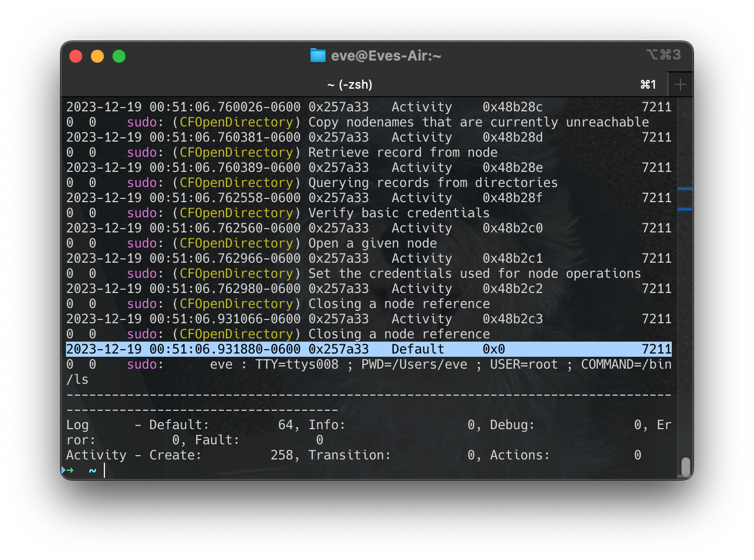Enter full screen using the green traffic light

tap(118, 56)
